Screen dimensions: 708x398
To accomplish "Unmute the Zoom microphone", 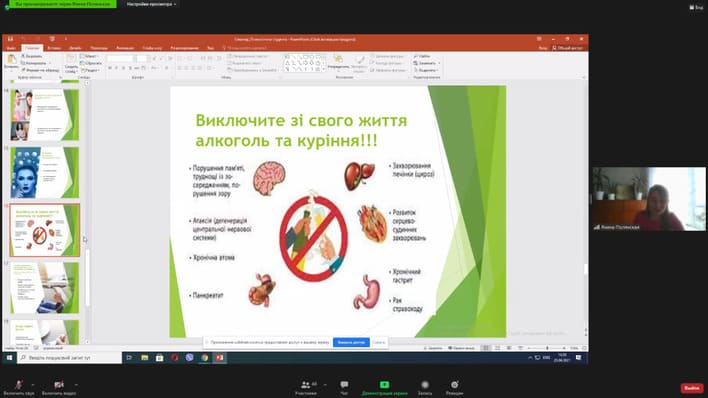I will click(19, 387).
